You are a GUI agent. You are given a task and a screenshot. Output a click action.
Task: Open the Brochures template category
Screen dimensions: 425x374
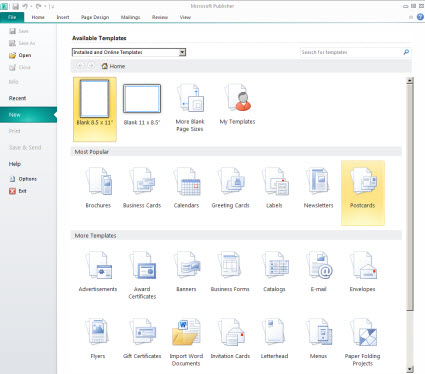pyautogui.click(x=98, y=182)
